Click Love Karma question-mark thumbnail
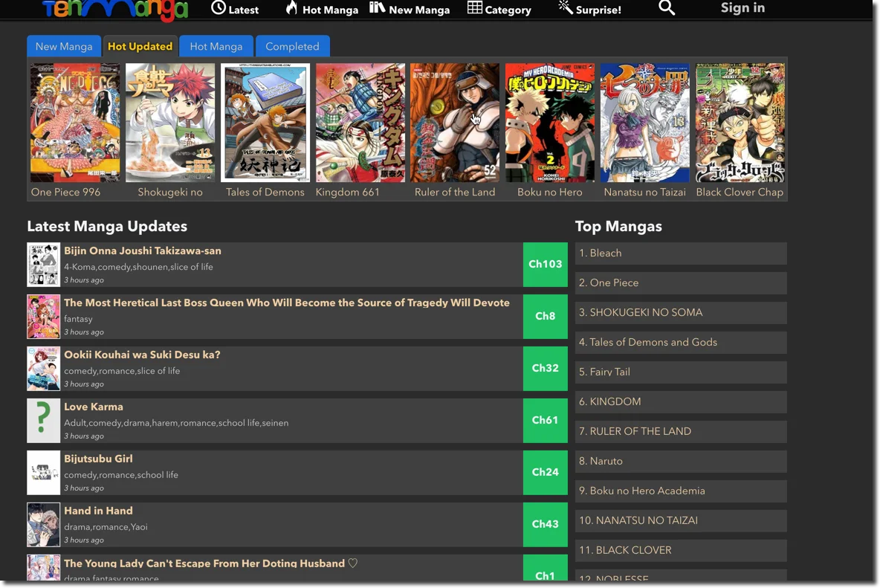Viewport: 880px width, 588px height. (43, 420)
